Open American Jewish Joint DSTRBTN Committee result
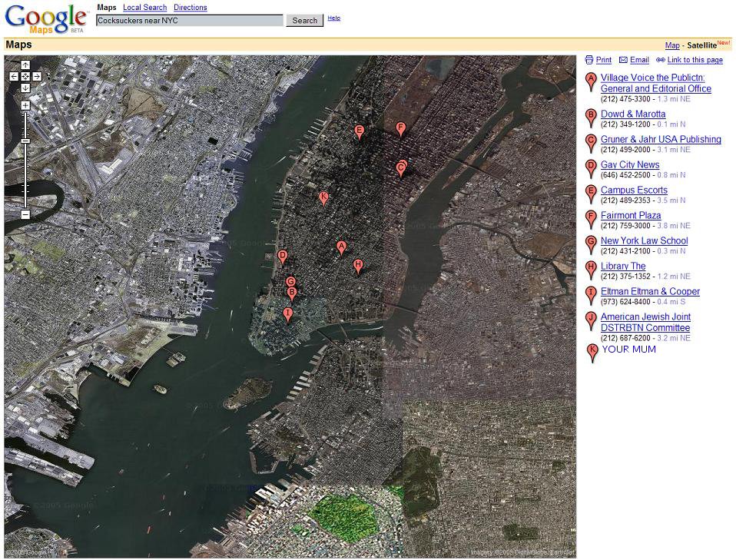 click(x=646, y=323)
